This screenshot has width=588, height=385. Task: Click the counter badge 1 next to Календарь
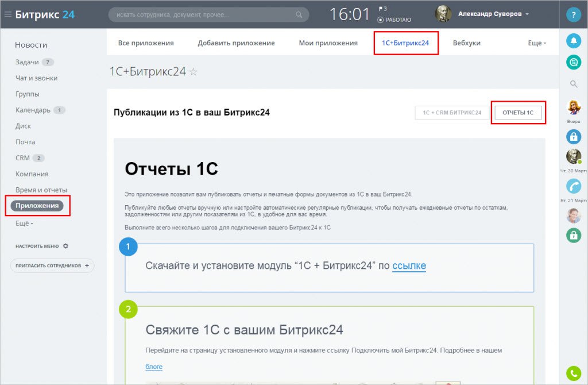59,110
